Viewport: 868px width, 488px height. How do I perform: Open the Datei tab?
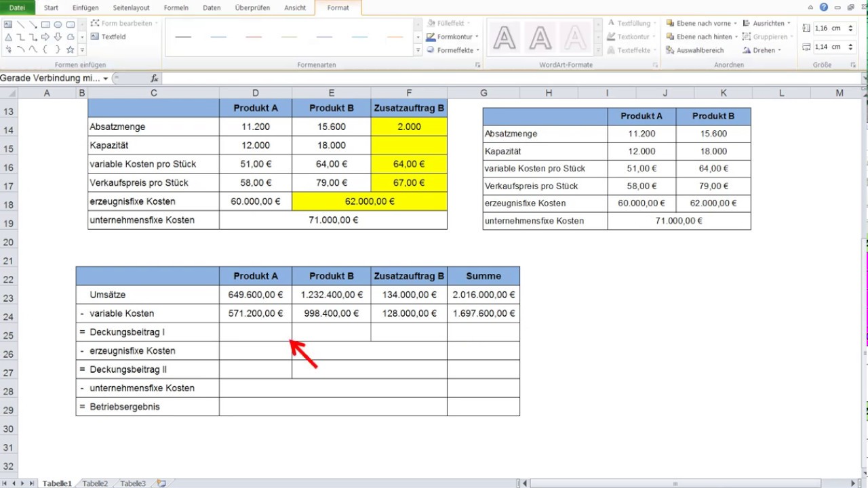tap(17, 8)
